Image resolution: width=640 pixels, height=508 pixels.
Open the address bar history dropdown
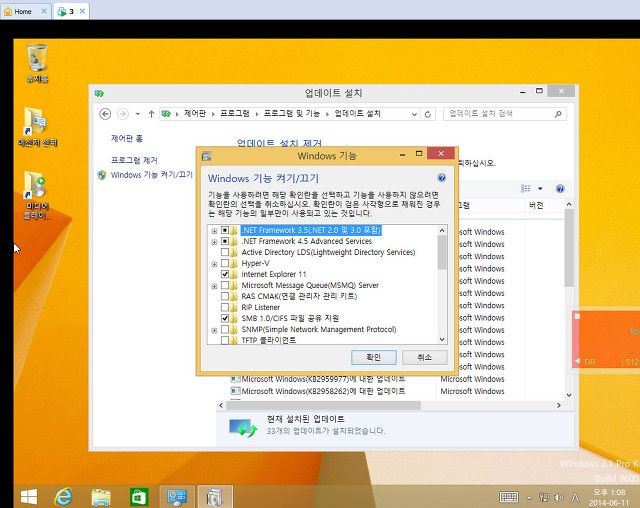(x=414, y=114)
